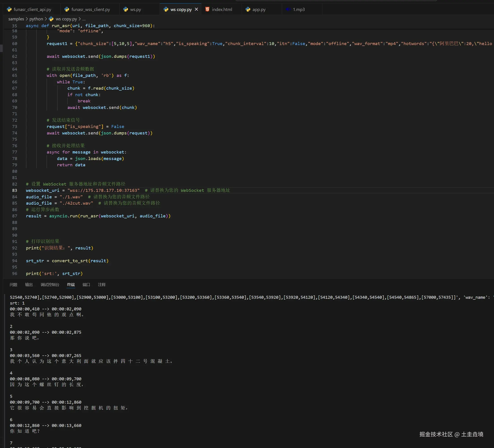
Task: Click Python icon on funasr_client_api.py tab
Action: click(9, 9)
